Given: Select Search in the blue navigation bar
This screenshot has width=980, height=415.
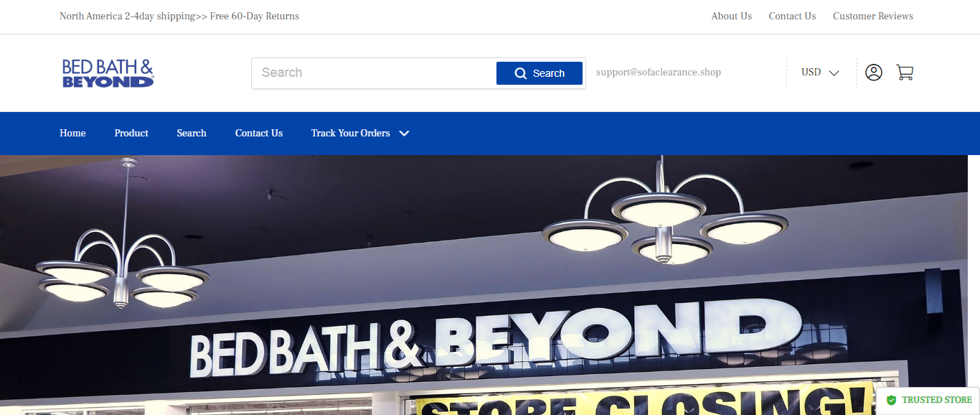Looking at the screenshot, I should [192, 134].
